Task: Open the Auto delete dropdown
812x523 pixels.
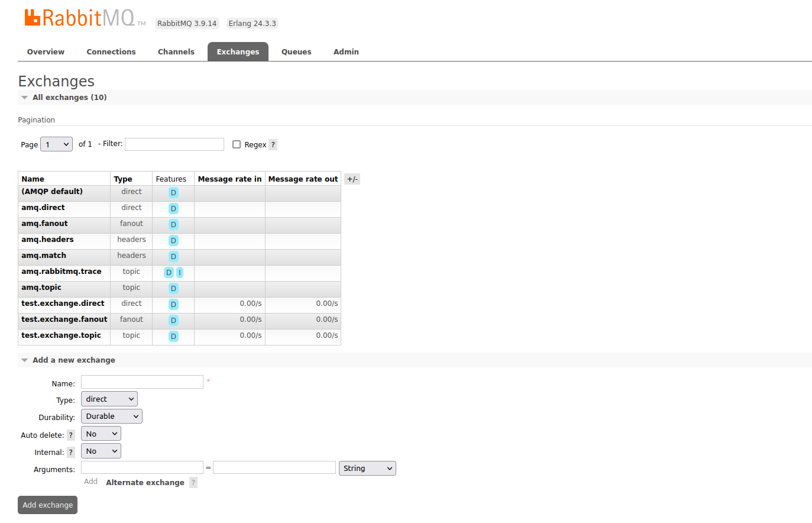Action: 101,434
